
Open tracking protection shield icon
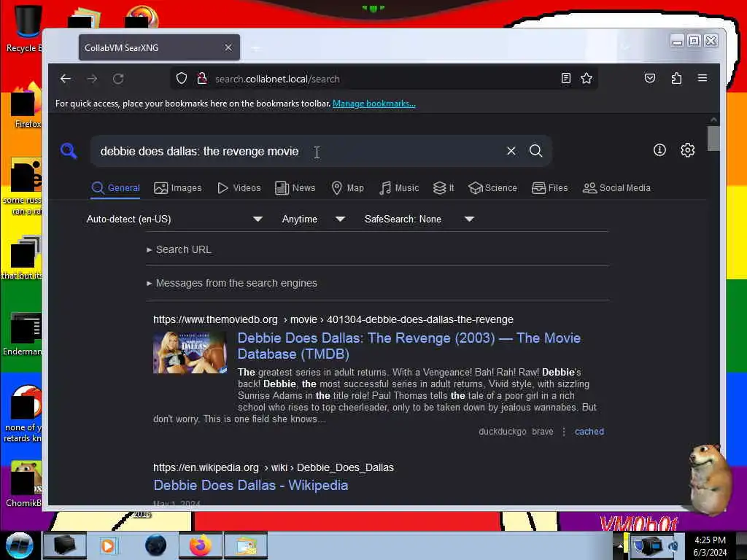(182, 79)
